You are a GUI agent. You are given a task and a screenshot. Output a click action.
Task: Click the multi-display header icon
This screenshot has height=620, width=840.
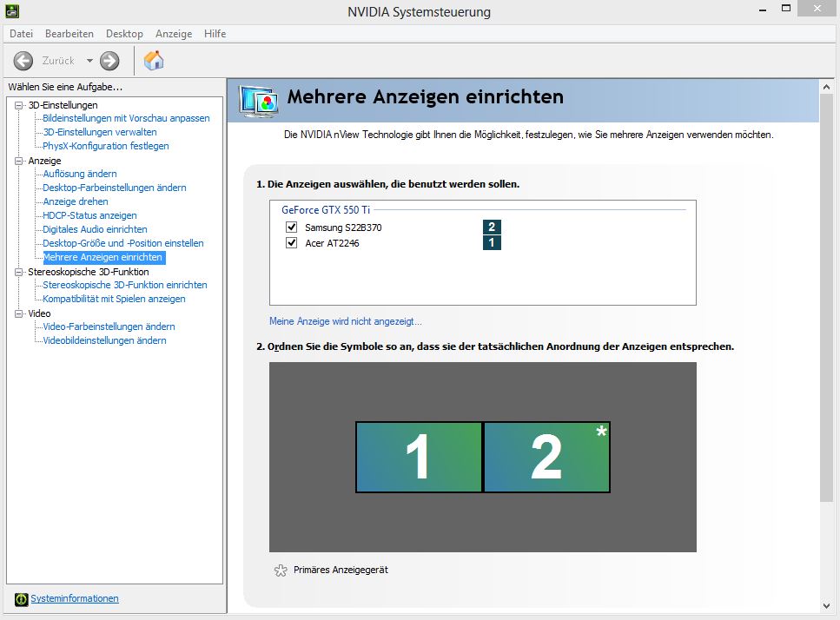(259, 102)
